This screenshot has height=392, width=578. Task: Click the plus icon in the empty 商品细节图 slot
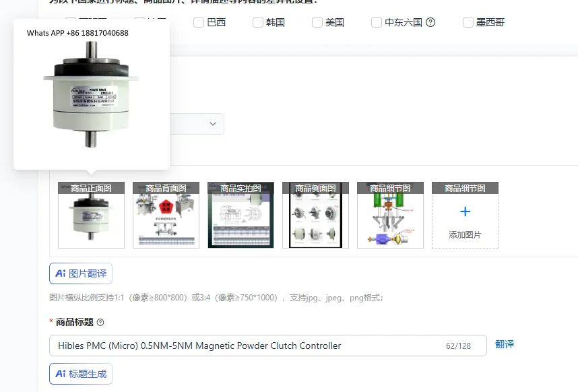pyautogui.click(x=465, y=211)
